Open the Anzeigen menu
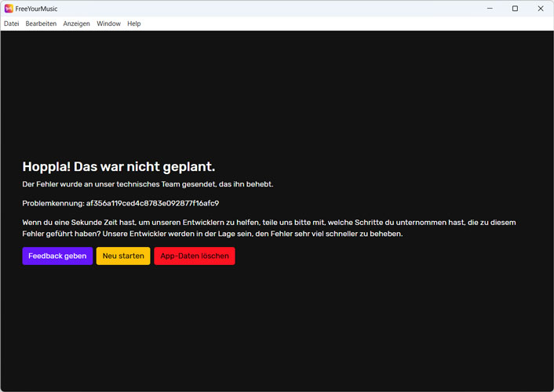The width and height of the screenshot is (554, 392). [x=77, y=24]
